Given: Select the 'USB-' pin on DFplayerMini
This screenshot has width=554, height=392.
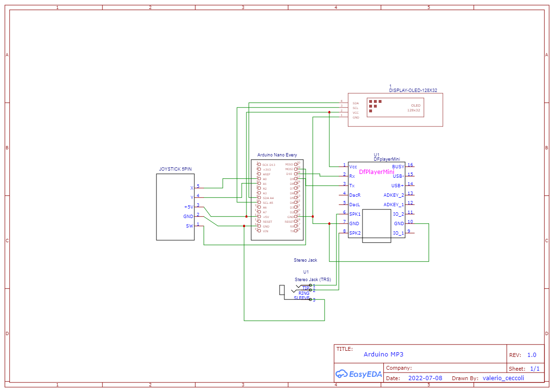Looking at the screenshot, I should (x=398, y=176).
